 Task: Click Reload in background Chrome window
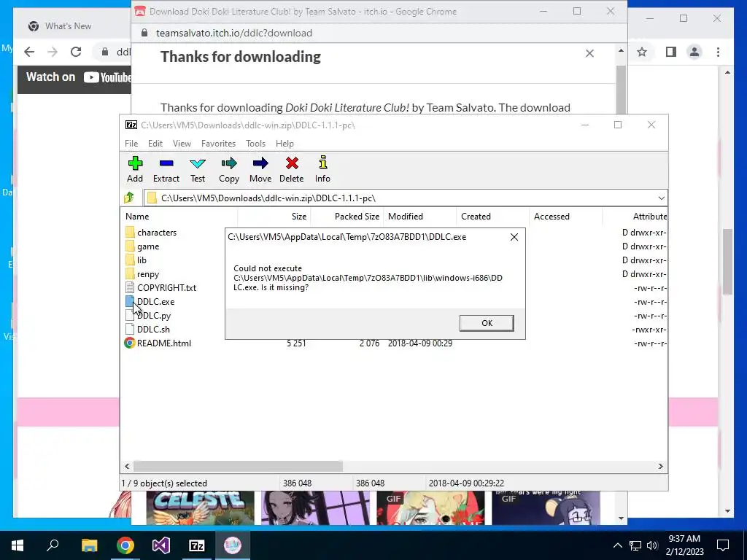[x=76, y=52]
